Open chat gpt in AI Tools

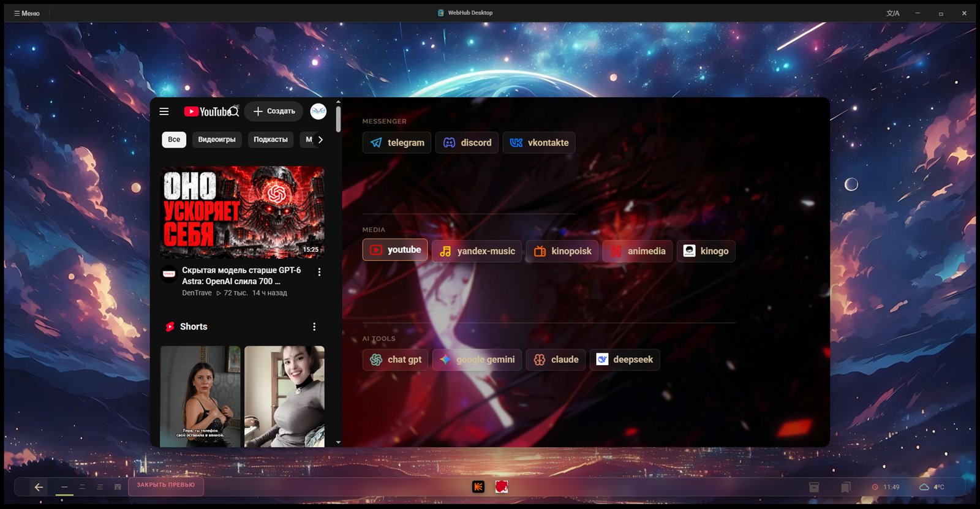[x=395, y=360]
